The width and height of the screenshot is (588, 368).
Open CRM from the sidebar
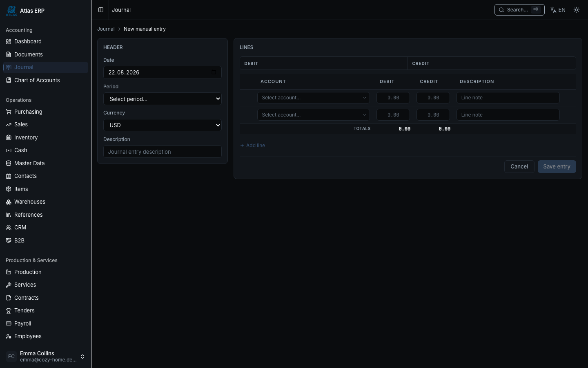[x=45, y=228]
